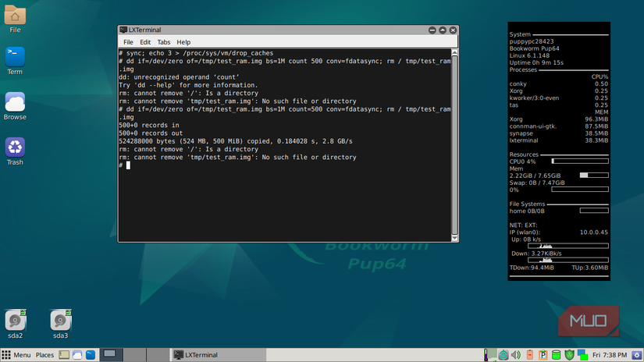Screen dimensions: 644x362
Task: Click the terminal vertical scrollbar track
Action: pyautogui.click(x=454, y=145)
